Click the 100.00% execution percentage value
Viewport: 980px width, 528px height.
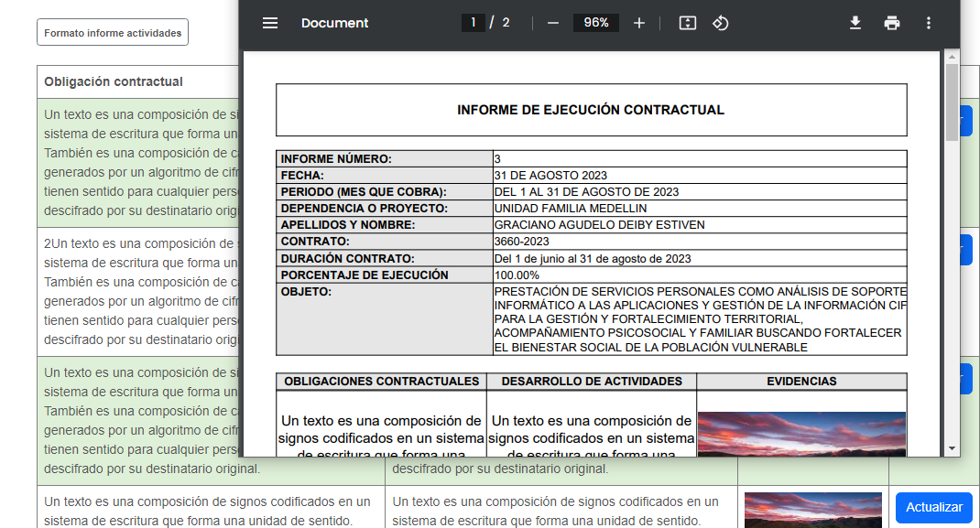(517, 275)
